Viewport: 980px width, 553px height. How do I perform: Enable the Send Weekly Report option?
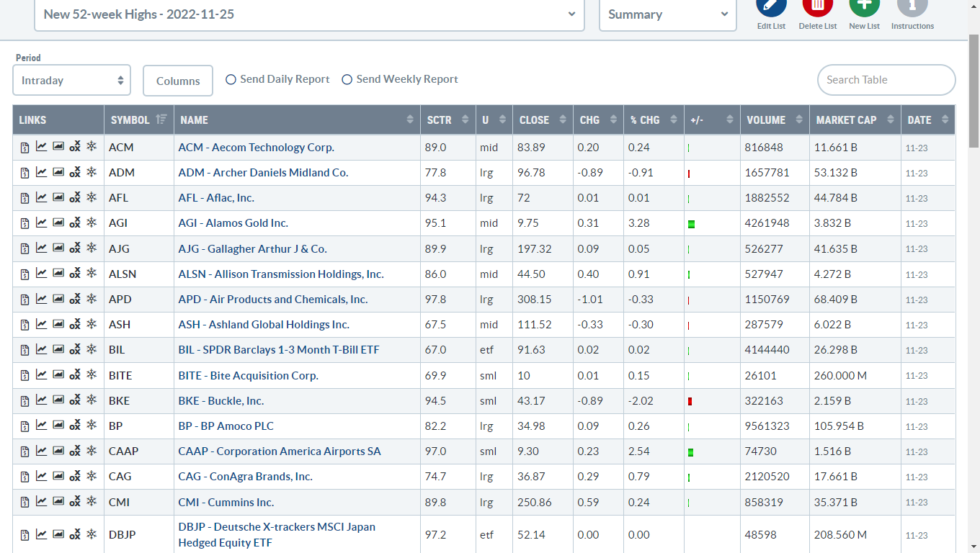pyautogui.click(x=347, y=79)
